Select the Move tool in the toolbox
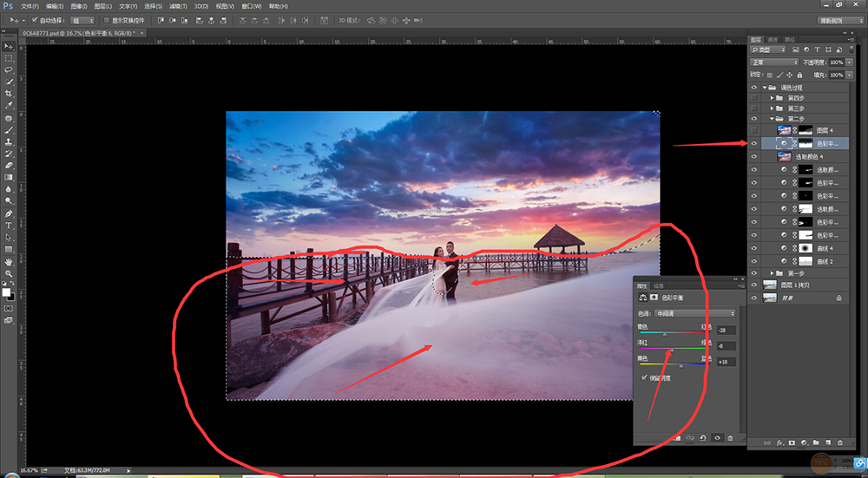The height and width of the screenshot is (478, 868). (x=9, y=46)
